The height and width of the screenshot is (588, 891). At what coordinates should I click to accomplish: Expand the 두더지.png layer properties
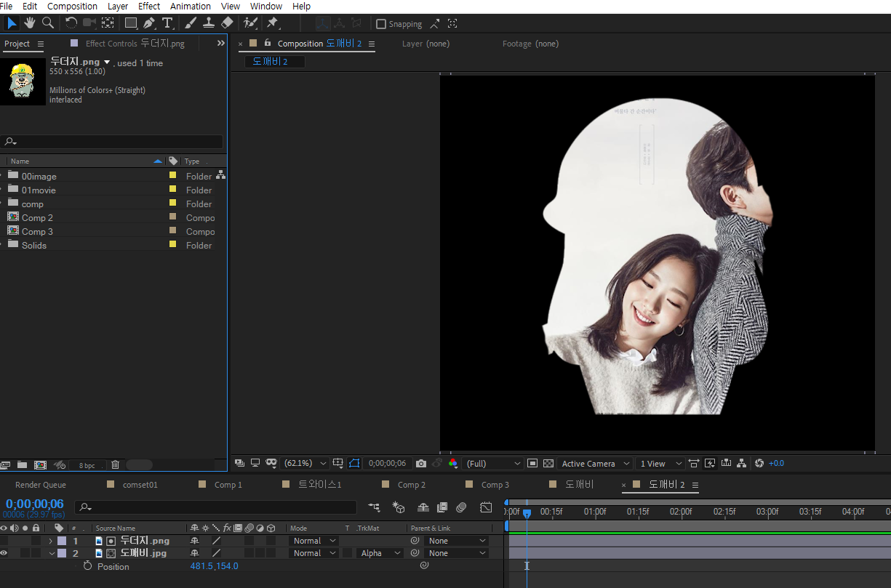click(x=50, y=541)
